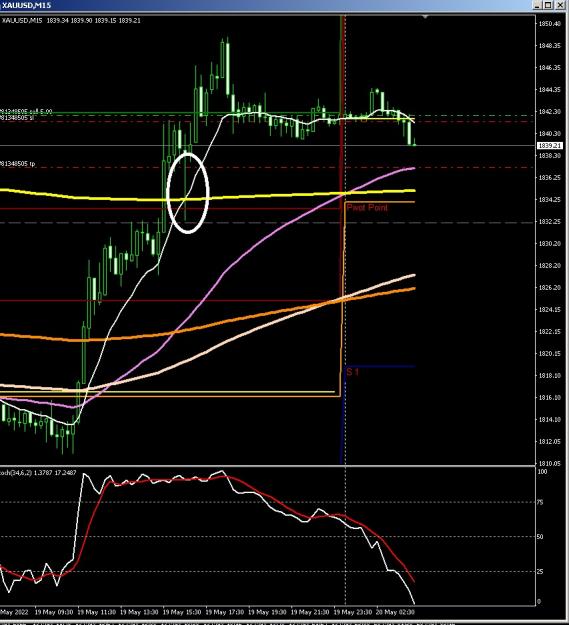This screenshot has width=569, height=625.
Task: Maximize the XAUUSD,M15 chart window
Action: click(x=549, y=5)
